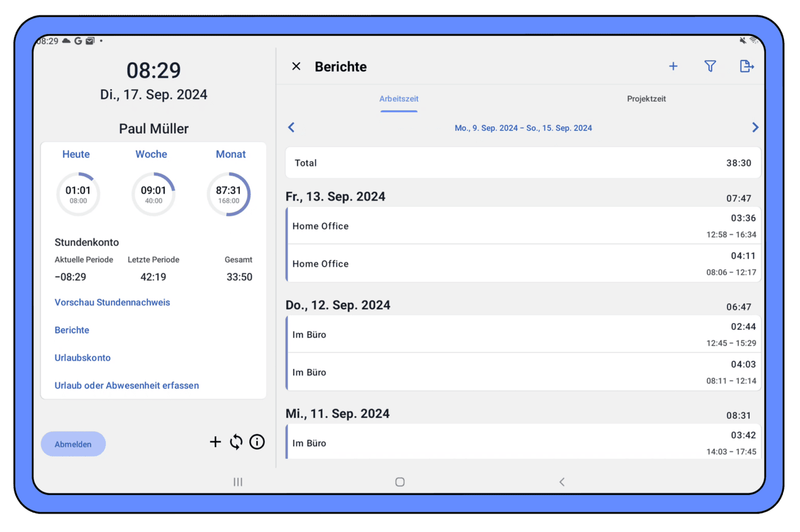Open the date range Mo., 9. Sep. 2024

523,128
